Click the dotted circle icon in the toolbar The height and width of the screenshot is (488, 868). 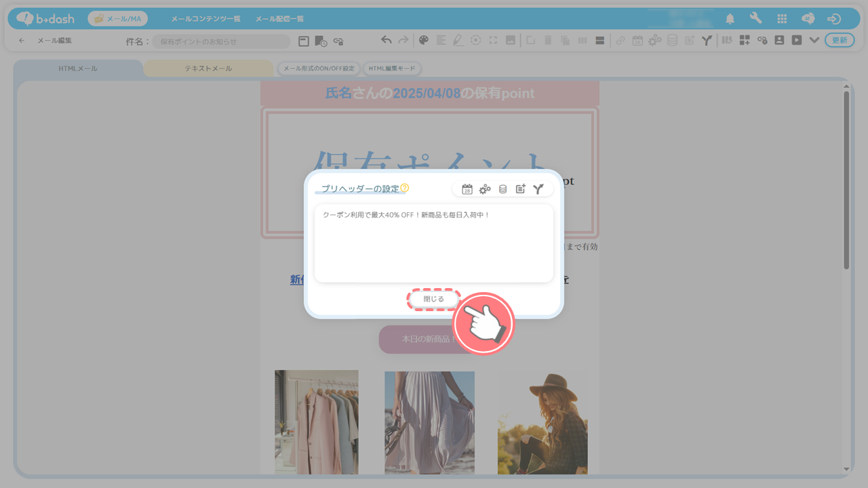tap(476, 41)
